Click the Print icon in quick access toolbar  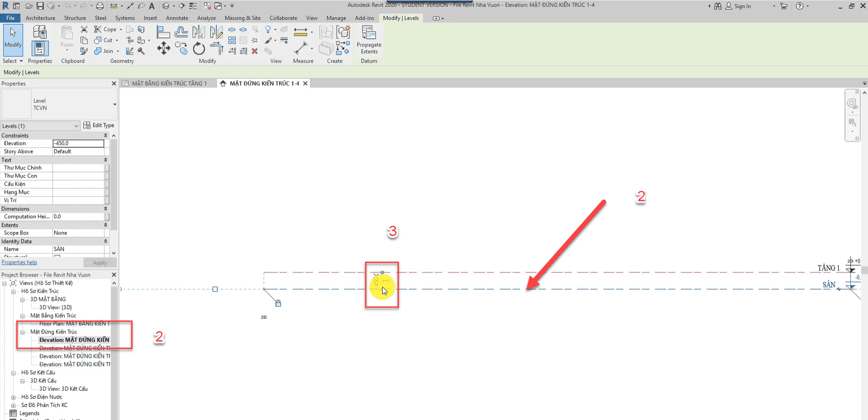click(100, 6)
